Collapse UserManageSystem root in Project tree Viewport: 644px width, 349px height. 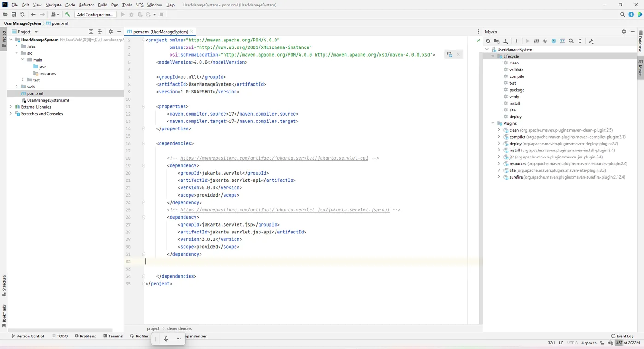pyautogui.click(x=11, y=40)
